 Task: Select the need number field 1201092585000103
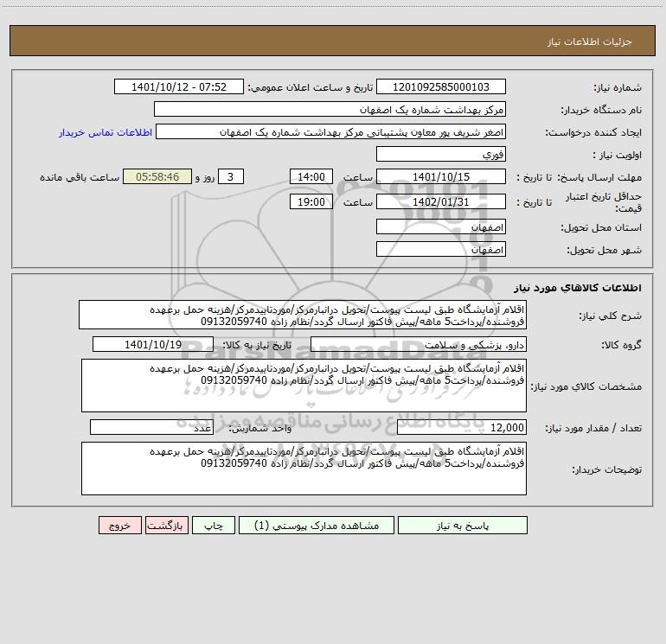[441, 86]
